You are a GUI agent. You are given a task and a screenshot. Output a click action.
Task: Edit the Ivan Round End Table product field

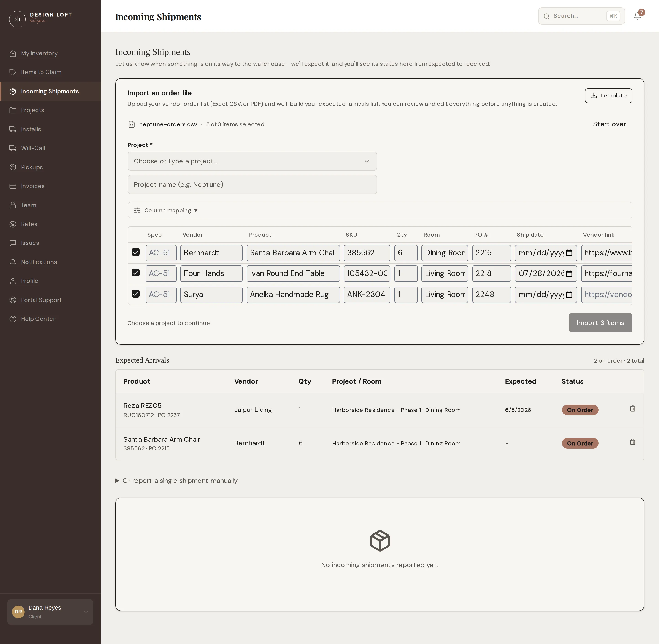pos(293,273)
